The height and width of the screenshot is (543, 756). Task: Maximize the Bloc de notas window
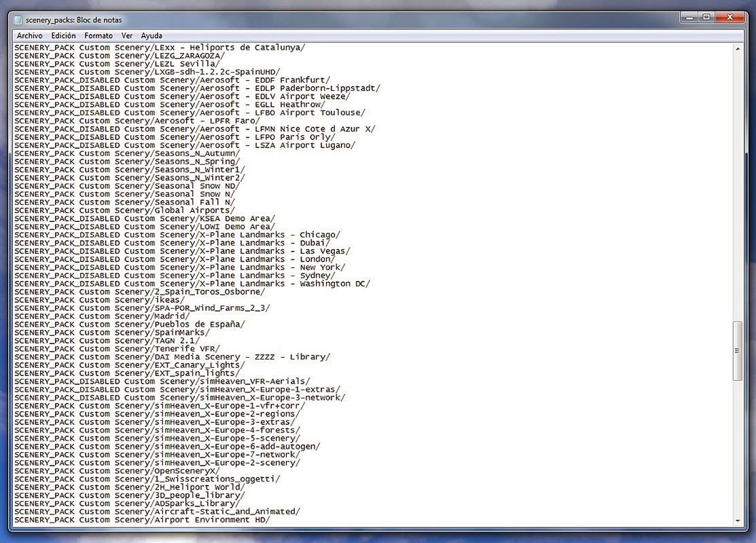[x=706, y=18]
